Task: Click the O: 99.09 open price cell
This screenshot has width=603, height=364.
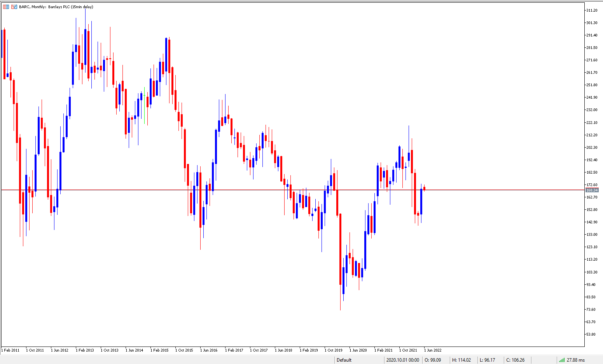Action: pyautogui.click(x=433, y=360)
